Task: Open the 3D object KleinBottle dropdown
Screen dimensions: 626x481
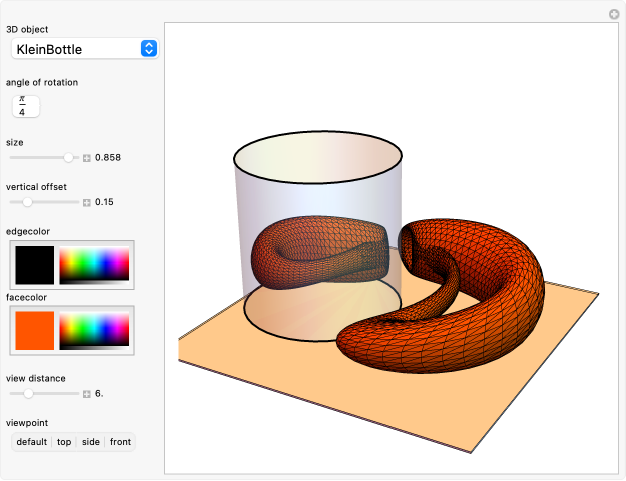Action: coord(85,49)
